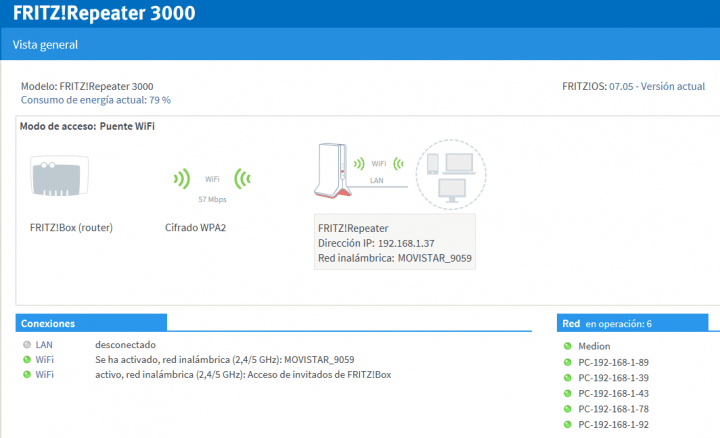Open Consumo de energía actual link
Image resolution: width=720 pixels, height=438 pixels.
tap(96, 100)
